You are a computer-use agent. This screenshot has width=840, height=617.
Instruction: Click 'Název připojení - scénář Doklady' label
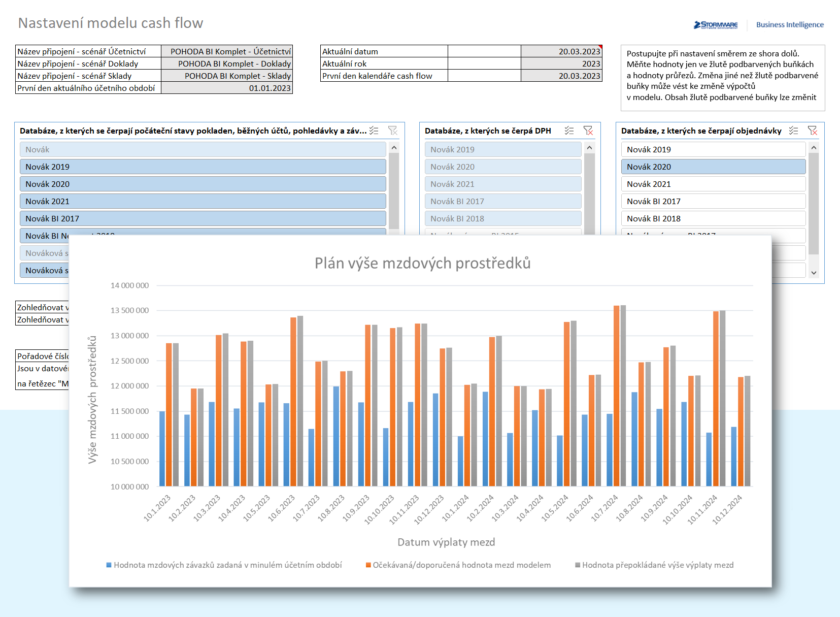(x=88, y=63)
